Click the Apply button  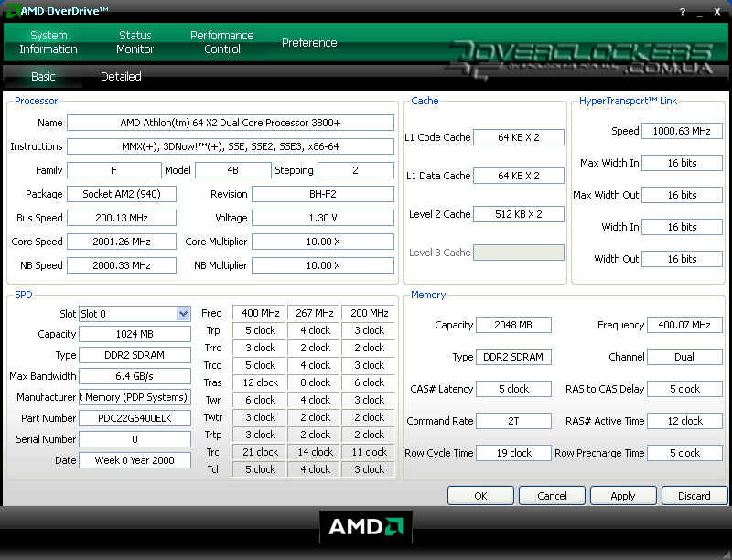623,496
